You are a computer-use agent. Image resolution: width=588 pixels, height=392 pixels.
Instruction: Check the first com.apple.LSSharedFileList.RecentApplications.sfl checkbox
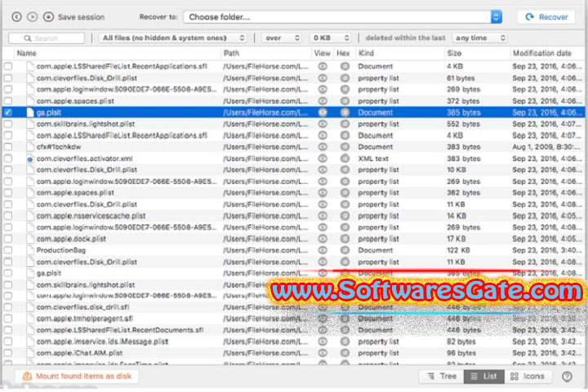coord(8,66)
